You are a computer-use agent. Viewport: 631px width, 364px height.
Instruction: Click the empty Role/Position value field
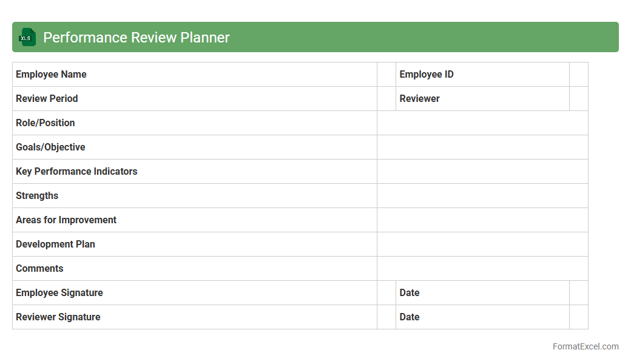click(482, 123)
